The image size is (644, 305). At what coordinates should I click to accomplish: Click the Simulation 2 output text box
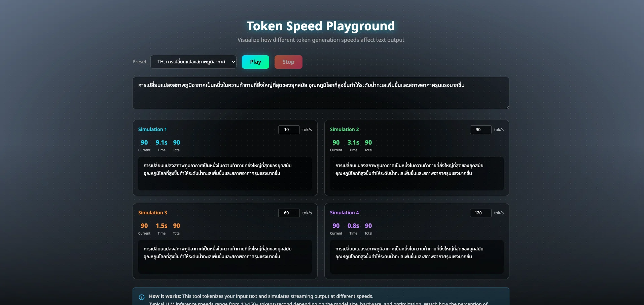417,174
